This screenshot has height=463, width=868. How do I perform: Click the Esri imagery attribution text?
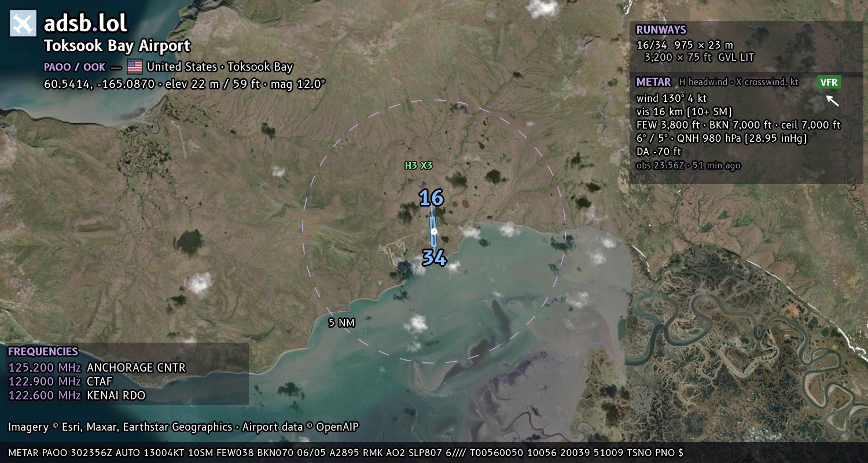[x=183, y=427]
